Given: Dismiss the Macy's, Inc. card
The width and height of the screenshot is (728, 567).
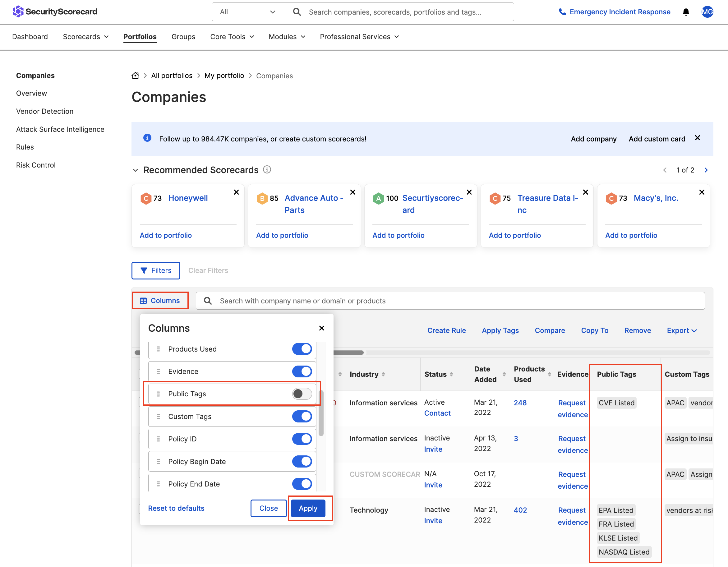Looking at the screenshot, I should coord(702,192).
